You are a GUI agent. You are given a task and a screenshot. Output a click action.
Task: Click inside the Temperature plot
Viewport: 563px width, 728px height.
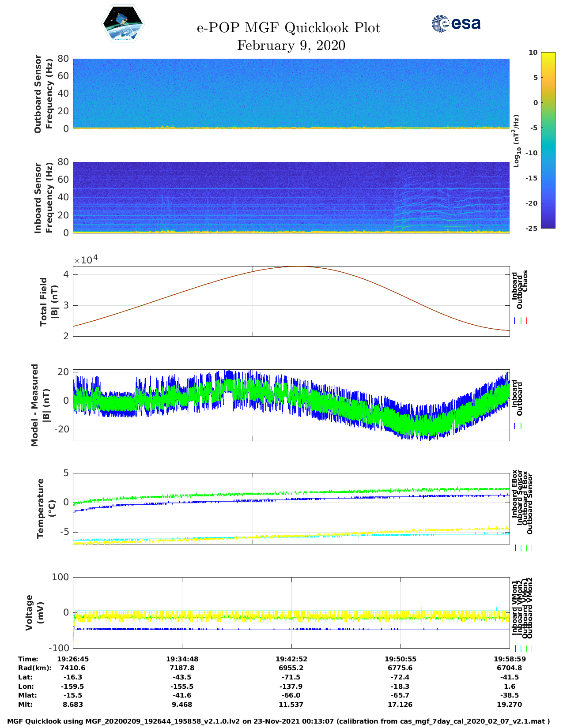(x=291, y=508)
